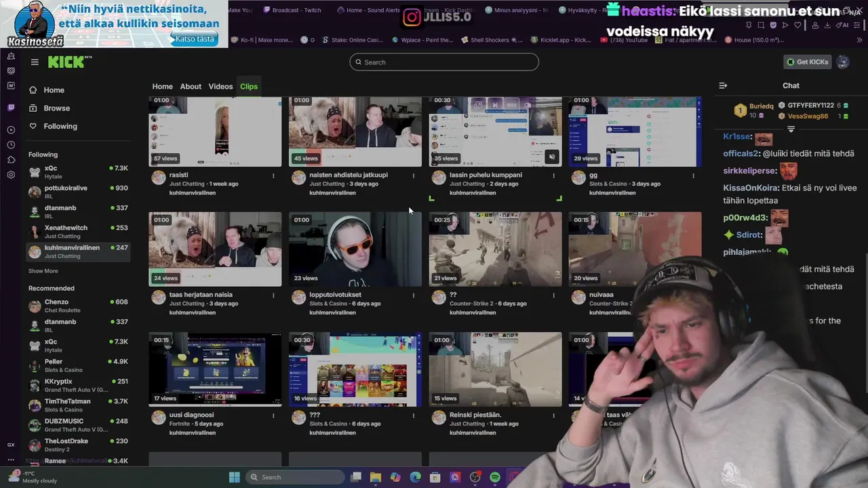
Task: Open the three-dot menu for Reinski piestään clip
Action: (x=554, y=415)
